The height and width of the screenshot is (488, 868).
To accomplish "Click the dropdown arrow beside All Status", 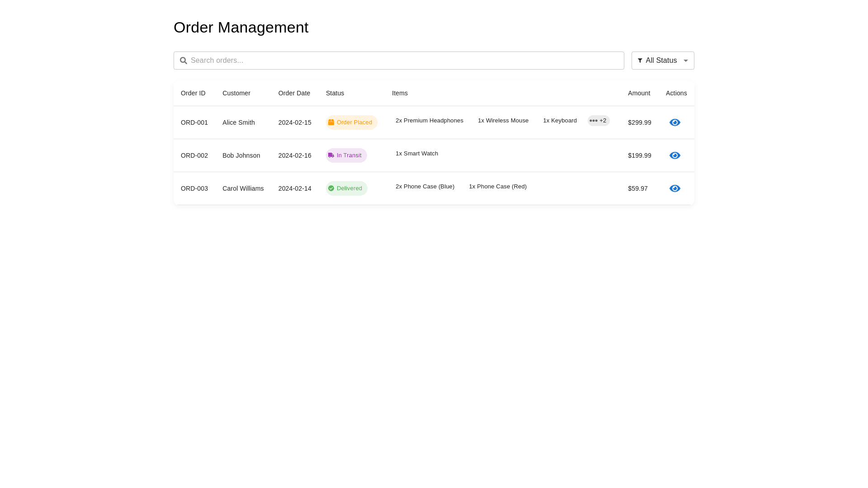I will pyautogui.click(x=686, y=61).
